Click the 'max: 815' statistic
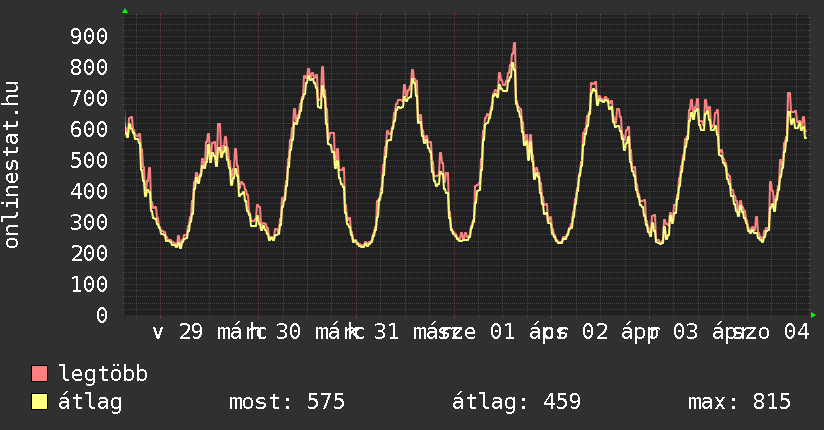This screenshot has width=824, height=430. coord(739,402)
